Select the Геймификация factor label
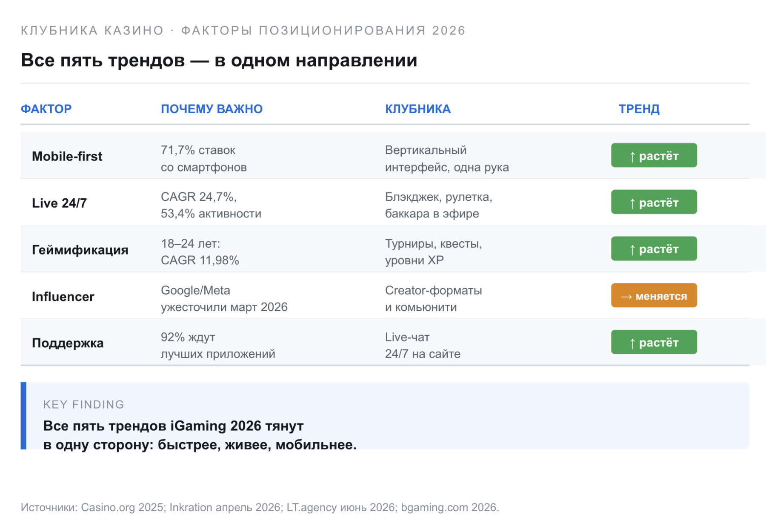Image resolution: width=766 pixels, height=532 pixels. [80, 250]
